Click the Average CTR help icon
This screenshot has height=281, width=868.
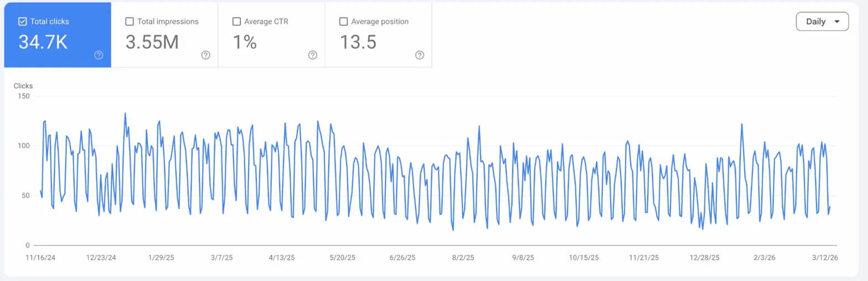tap(312, 55)
